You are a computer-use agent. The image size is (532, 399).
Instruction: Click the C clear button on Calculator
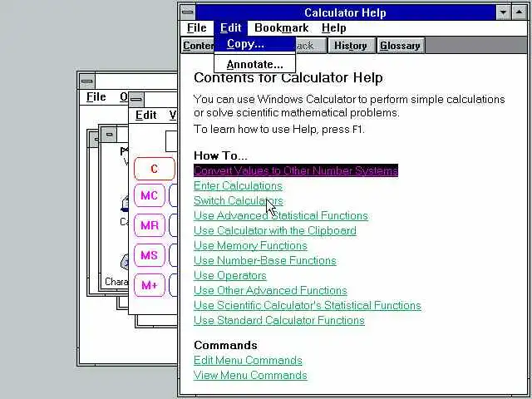tap(155, 169)
